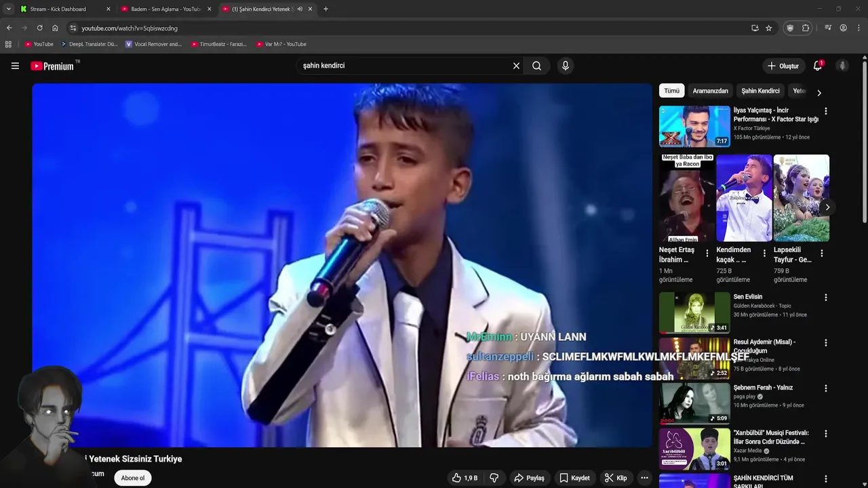This screenshot has height=488, width=868.
Task: Open options for the Şebnem Ferah video
Action: tap(825, 388)
